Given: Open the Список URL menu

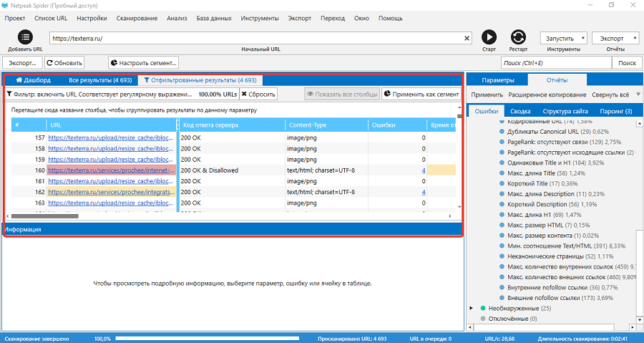Looking at the screenshot, I should click(51, 18).
